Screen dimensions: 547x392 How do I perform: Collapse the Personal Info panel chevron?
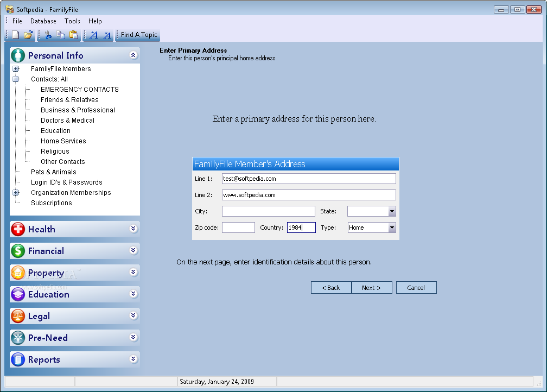pos(133,55)
